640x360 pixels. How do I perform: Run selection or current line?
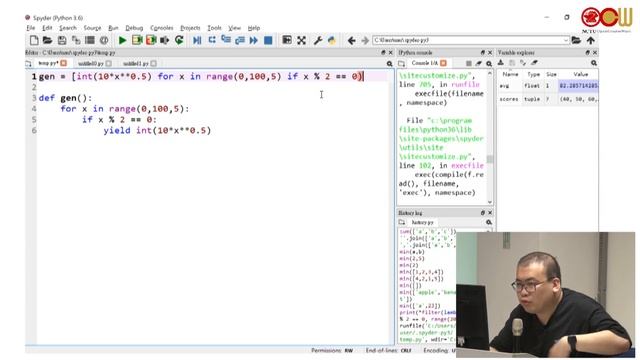coord(164,40)
